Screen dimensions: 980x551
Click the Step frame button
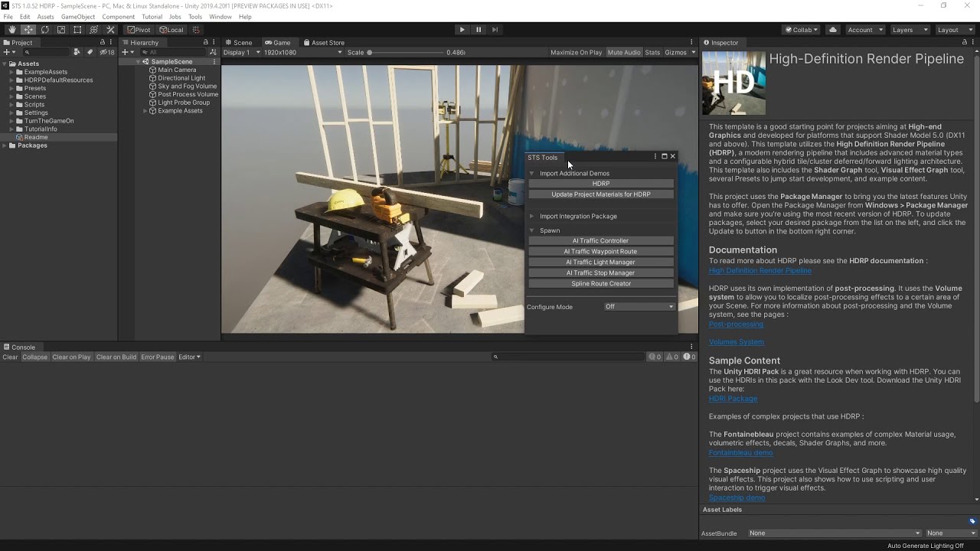pyautogui.click(x=495, y=30)
